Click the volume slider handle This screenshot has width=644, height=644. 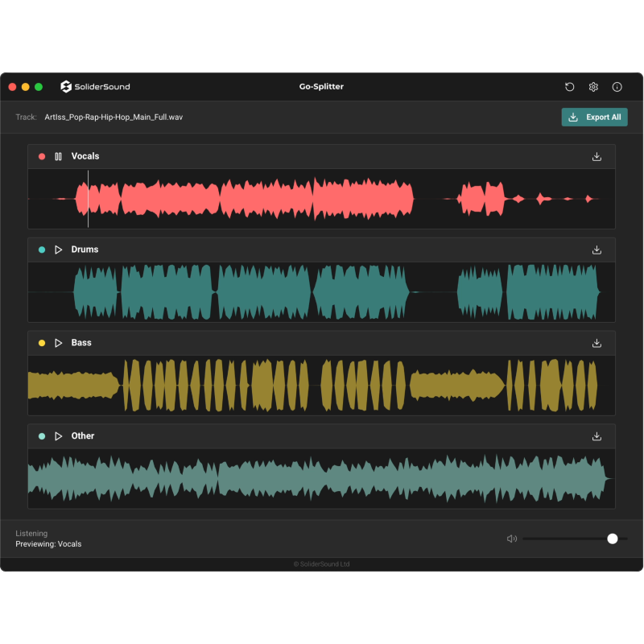[x=613, y=539]
